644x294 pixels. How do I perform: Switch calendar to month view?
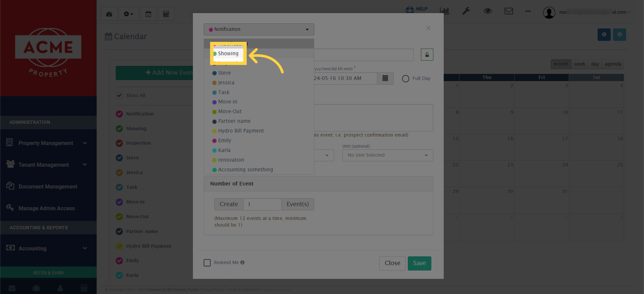[561, 64]
